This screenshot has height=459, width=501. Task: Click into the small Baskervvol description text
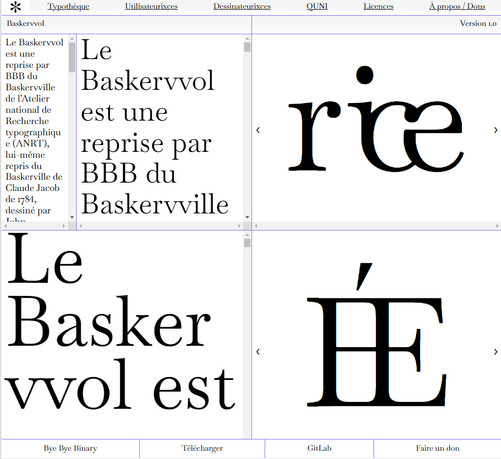point(35,129)
